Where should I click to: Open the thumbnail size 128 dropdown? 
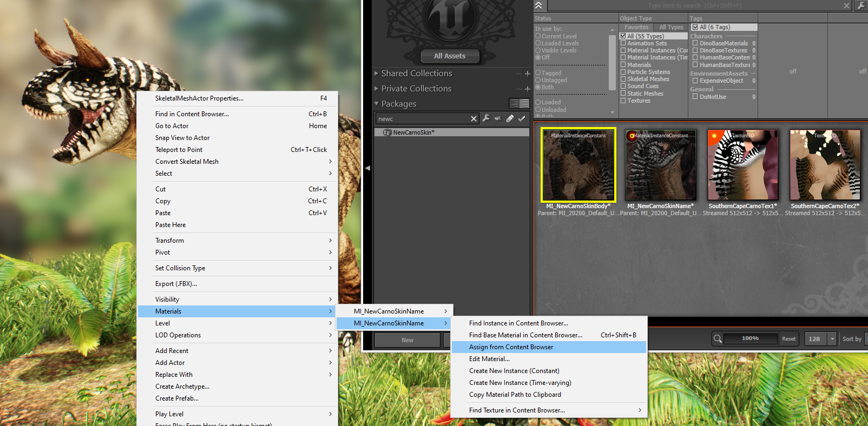[832, 339]
